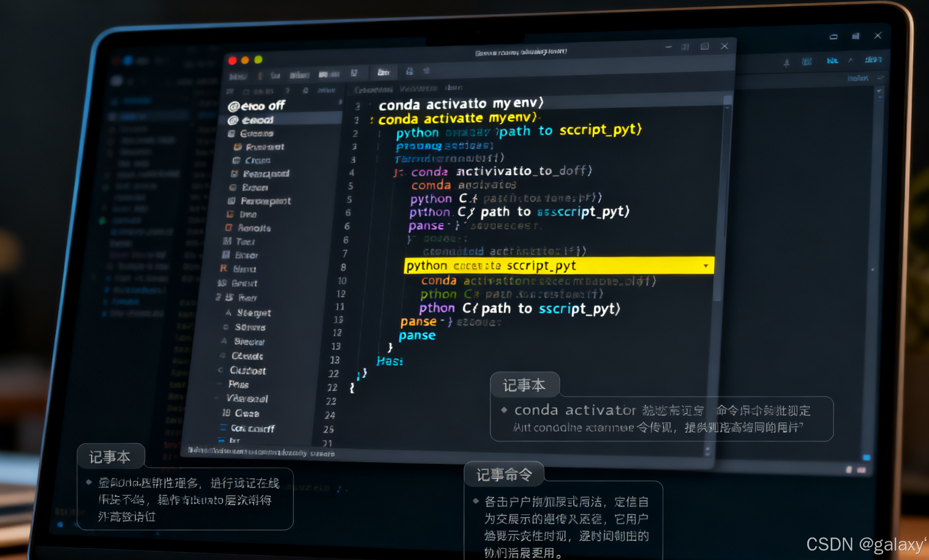Click the orange R icon beside Bena
Image resolution: width=929 pixels, height=560 pixels.
click(223, 268)
